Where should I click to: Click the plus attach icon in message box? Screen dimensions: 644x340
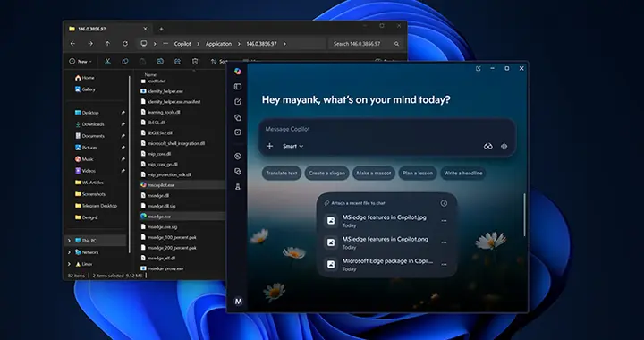coord(269,146)
